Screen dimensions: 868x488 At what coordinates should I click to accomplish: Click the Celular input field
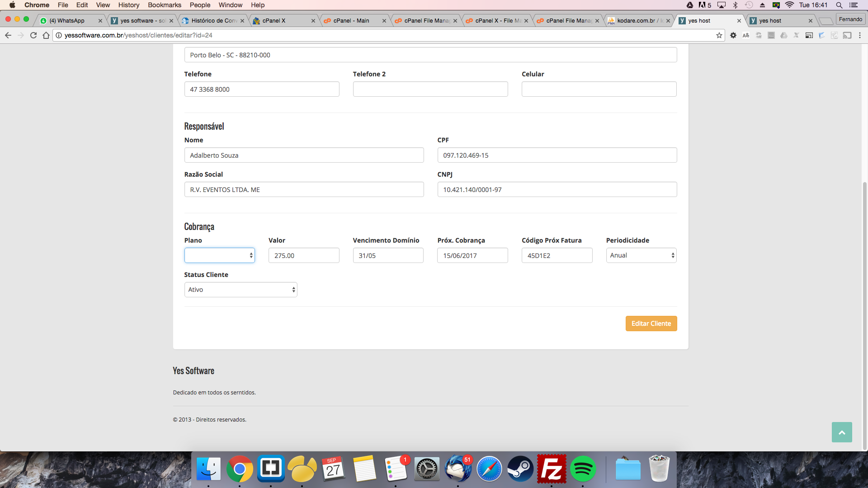coord(599,89)
